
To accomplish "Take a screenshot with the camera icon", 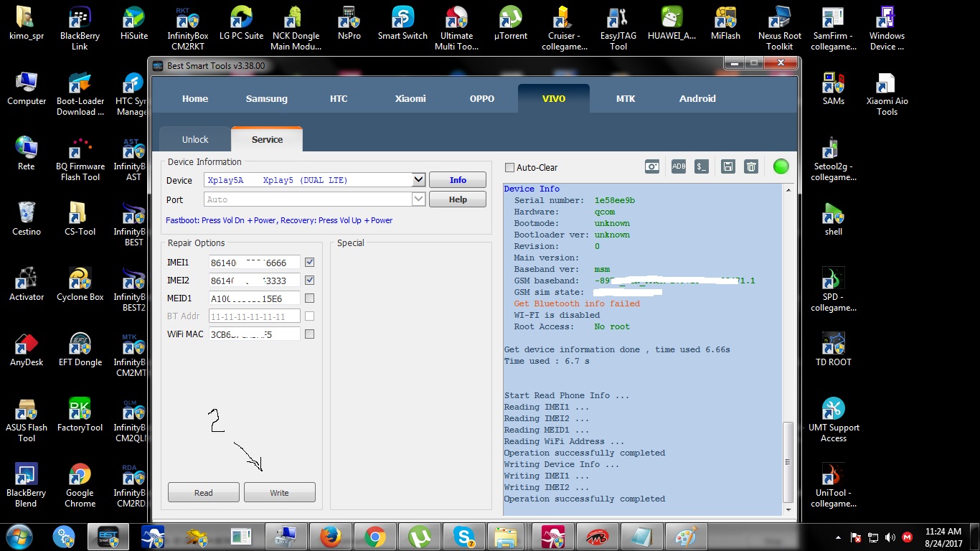I will click(652, 166).
